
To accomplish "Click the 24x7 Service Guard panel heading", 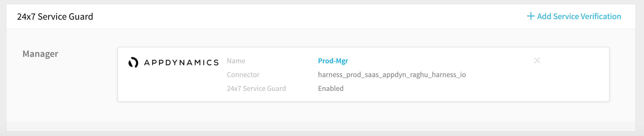I will click(55, 16).
